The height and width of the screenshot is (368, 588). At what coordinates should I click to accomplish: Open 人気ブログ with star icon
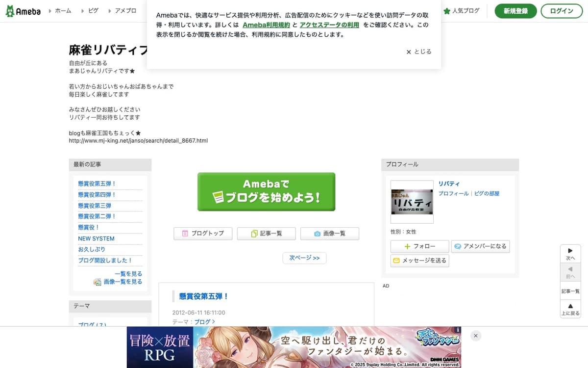click(462, 11)
